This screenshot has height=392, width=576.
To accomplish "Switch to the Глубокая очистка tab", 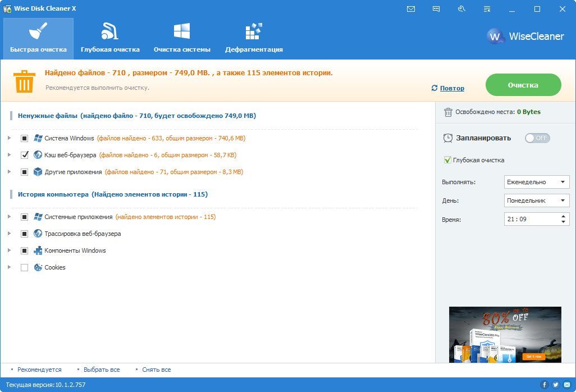I will coord(110,39).
